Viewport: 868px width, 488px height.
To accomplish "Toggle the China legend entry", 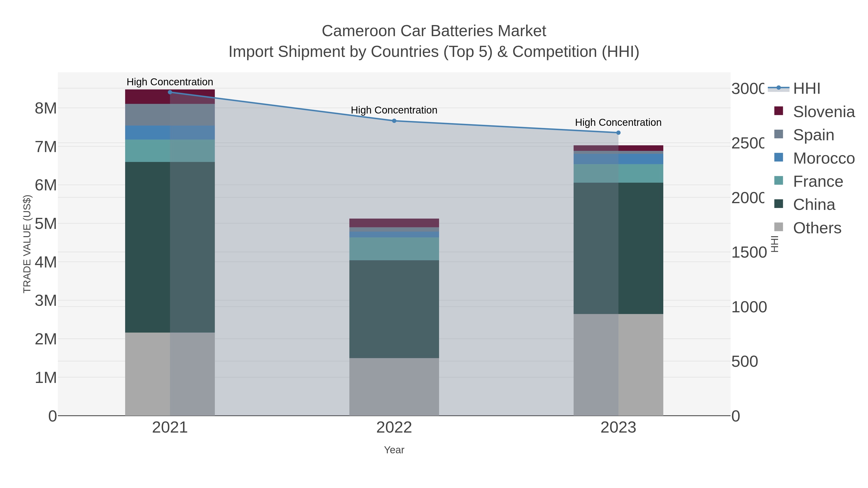I will [x=805, y=204].
